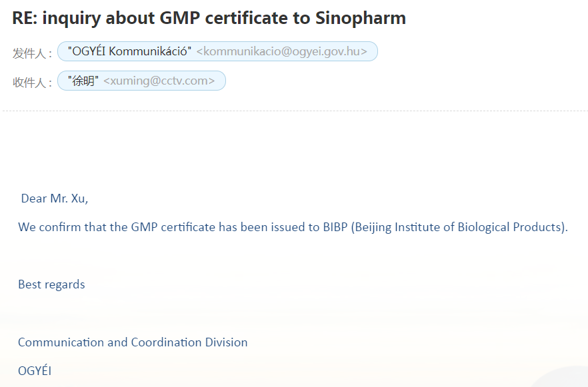Click the word BIBP in the body

(335, 227)
